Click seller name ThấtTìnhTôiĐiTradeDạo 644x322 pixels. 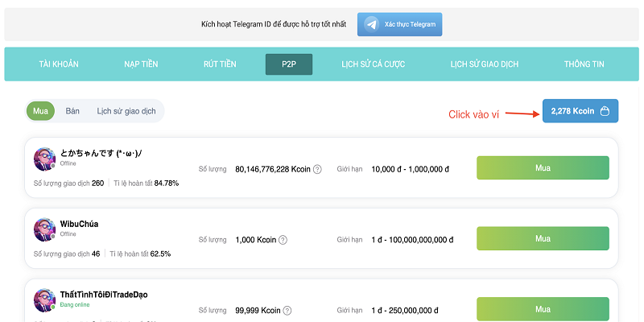coord(104,295)
